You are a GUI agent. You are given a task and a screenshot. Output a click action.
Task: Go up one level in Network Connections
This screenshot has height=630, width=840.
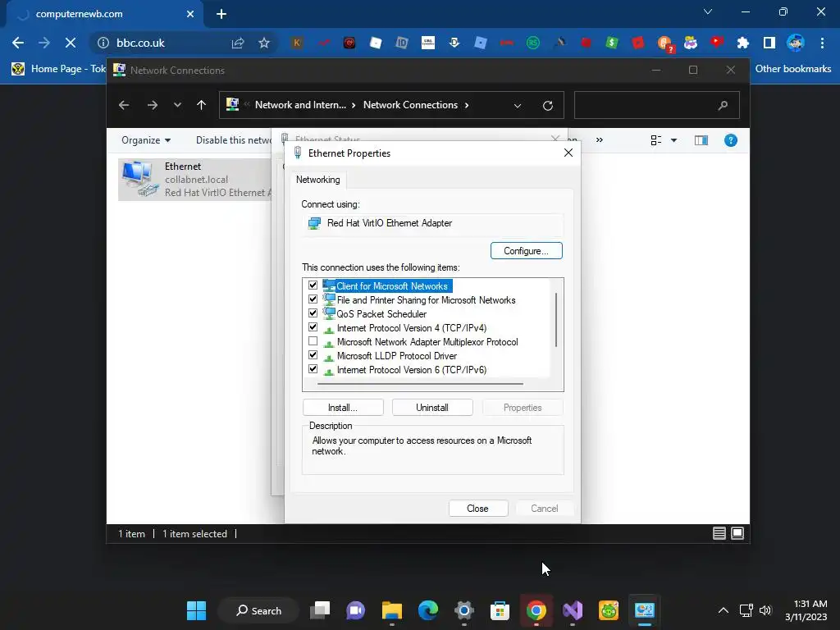point(201,105)
